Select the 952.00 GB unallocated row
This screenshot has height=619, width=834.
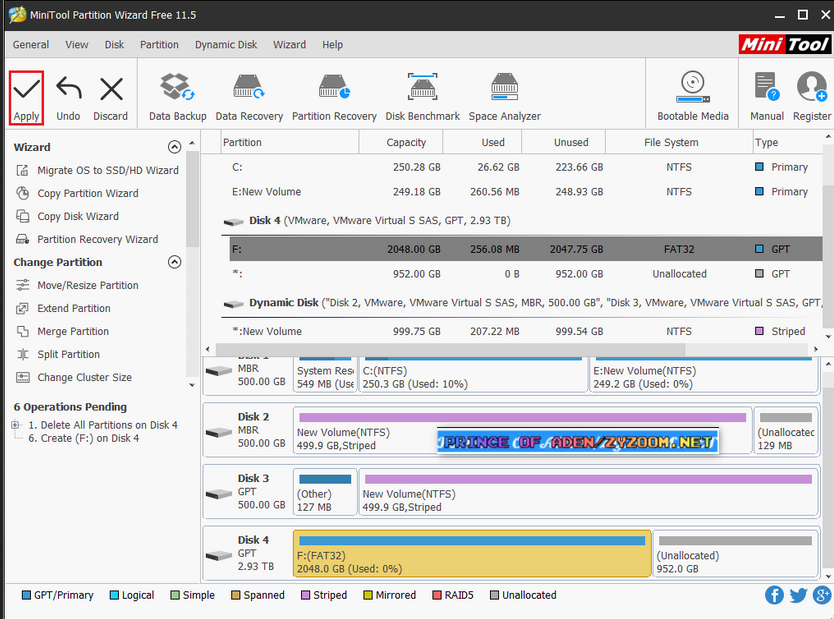[526, 274]
